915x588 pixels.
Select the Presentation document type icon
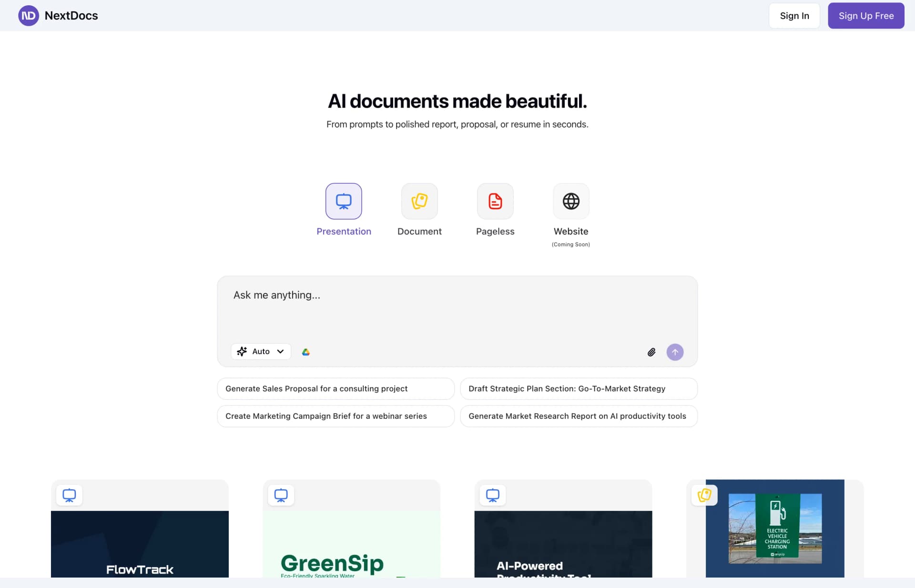(344, 201)
